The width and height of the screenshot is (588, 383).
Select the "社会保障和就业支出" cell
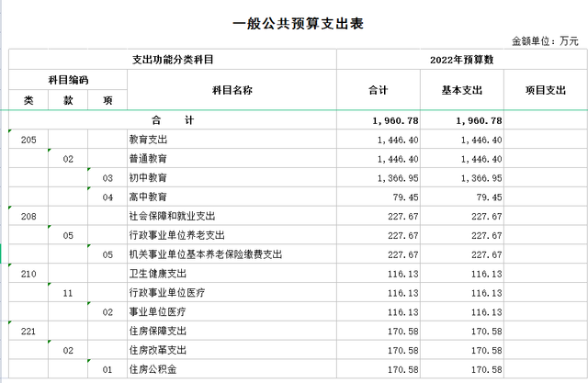click(172, 216)
